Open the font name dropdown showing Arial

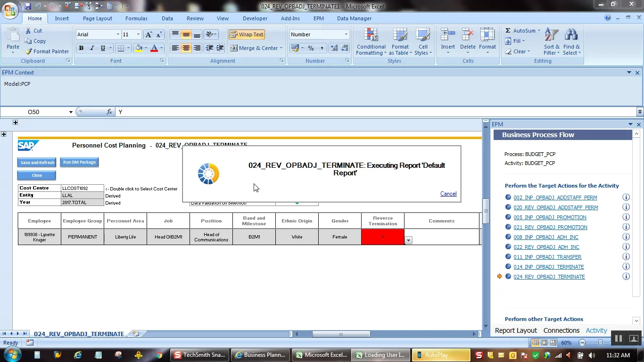(x=118, y=34)
